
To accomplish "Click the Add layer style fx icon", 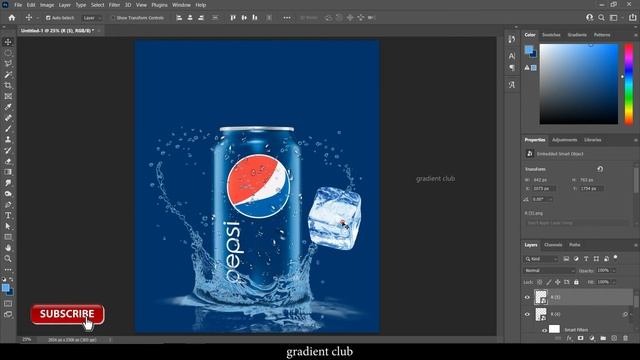I will pyautogui.click(x=569, y=338).
